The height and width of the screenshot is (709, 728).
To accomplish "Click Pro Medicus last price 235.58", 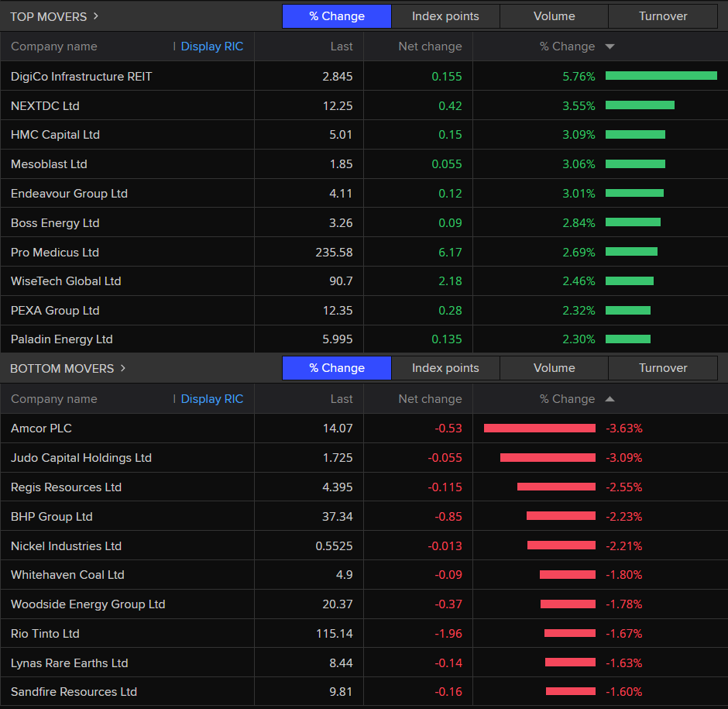I will 335,253.
